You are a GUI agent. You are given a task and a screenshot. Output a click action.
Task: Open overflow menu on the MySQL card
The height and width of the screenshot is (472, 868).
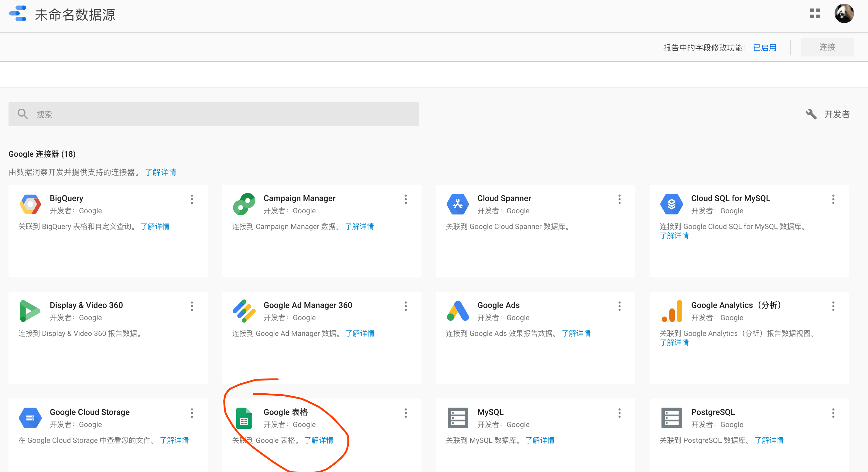click(x=620, y=414)
